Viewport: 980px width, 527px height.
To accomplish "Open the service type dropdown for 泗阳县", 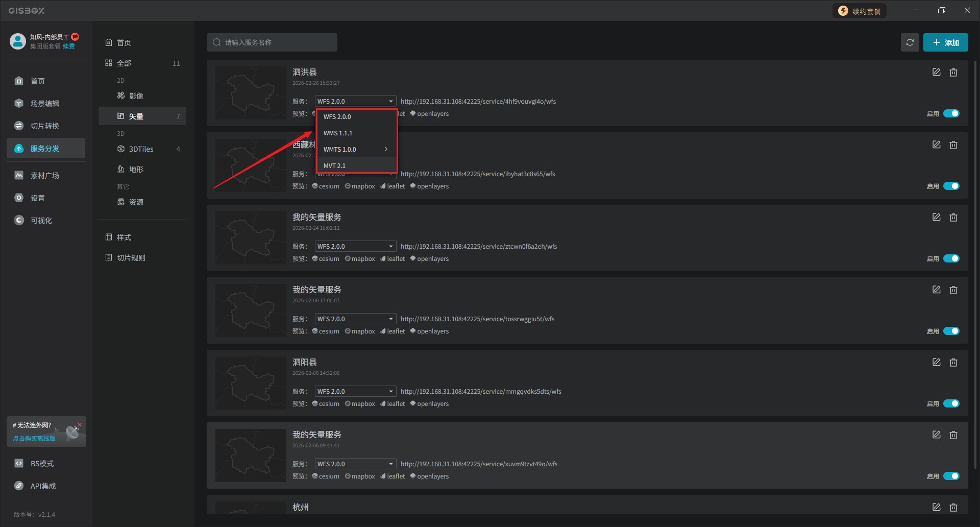I will click(355, 392).
